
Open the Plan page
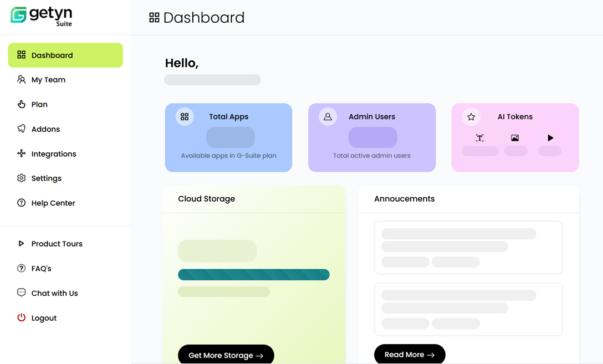(x=39, y=104)
